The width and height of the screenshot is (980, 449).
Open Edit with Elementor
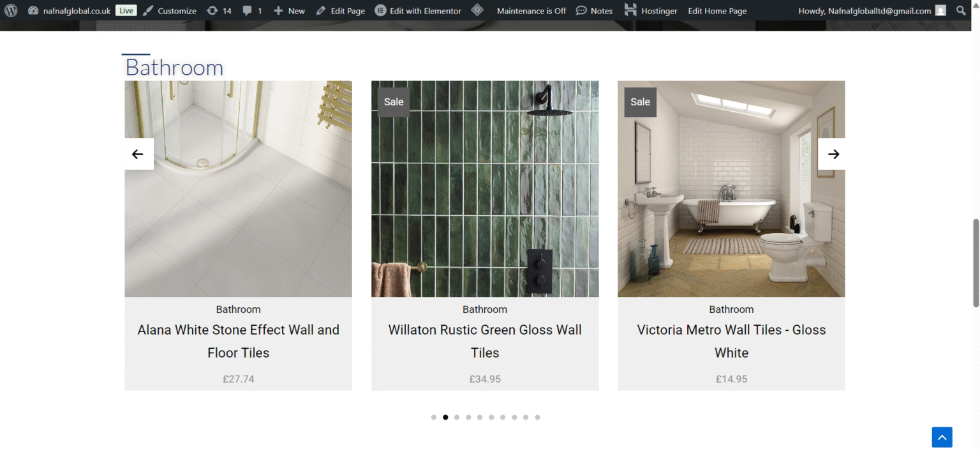pos(418,10)
